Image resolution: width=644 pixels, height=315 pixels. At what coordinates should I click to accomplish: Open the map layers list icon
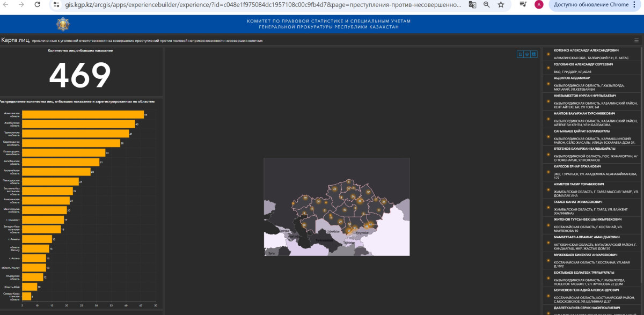coord(527,54)
